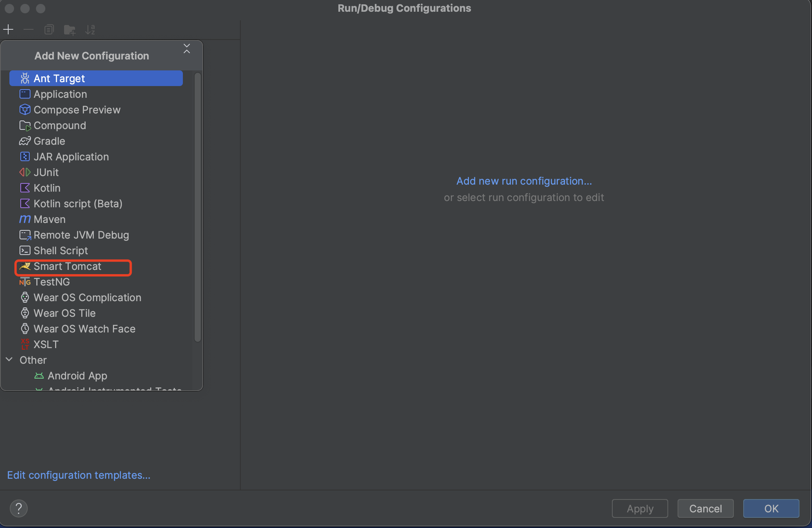The height and width of the screenshot is (528, 812).
Task: Click the Add new run configuration link
Action: point(524,181)
